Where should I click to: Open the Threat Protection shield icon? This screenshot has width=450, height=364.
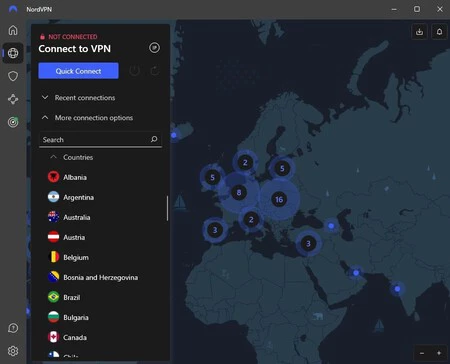(x=13, y=76)
